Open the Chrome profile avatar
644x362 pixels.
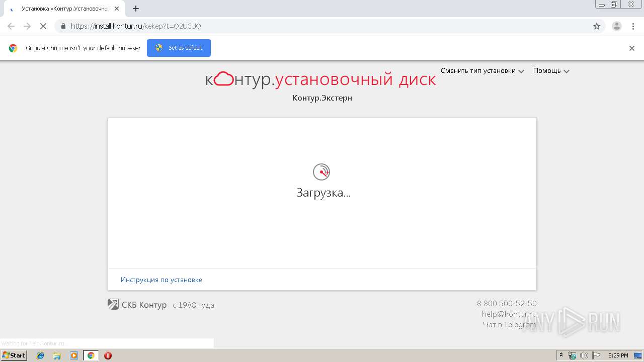click(617, 26)
